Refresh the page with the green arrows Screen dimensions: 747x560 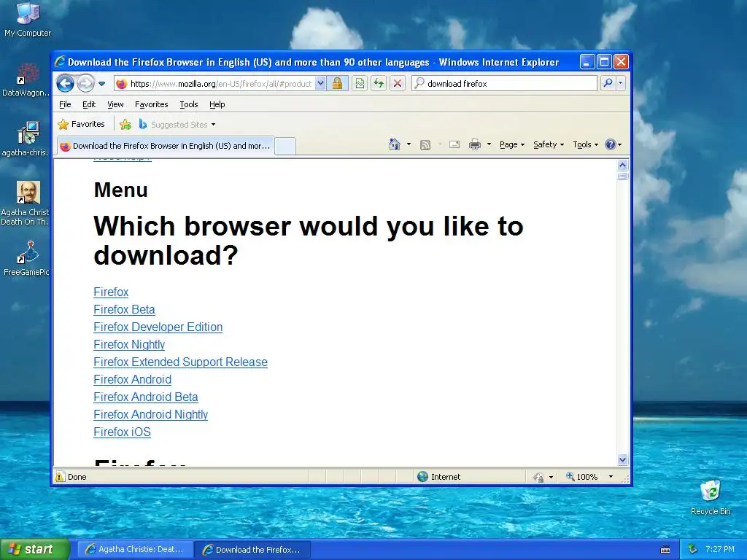379,84
